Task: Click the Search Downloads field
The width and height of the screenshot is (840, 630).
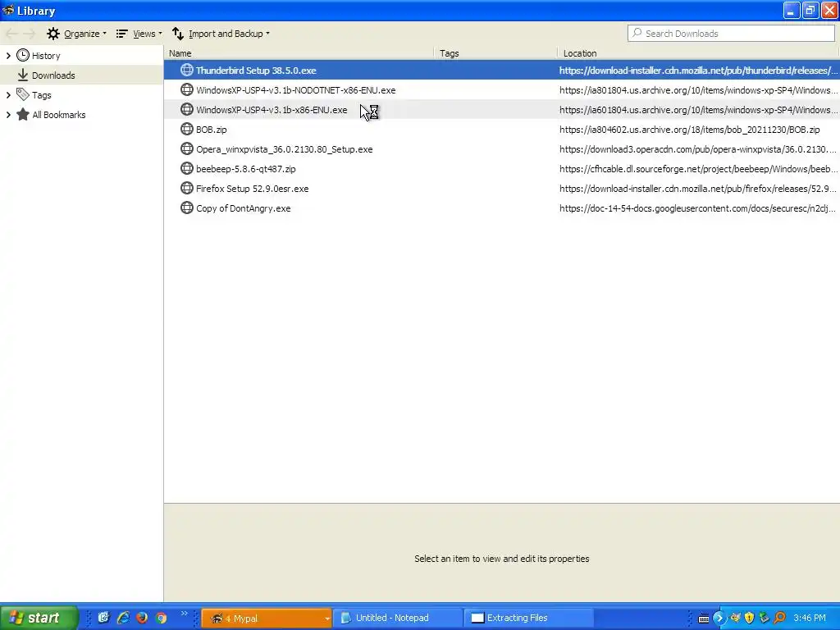Action: [731, 33]
